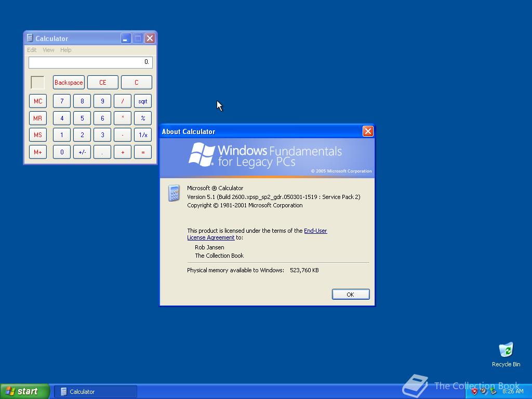
Task: Click the '523,760 KB' memory value
Action: (304, 270)
